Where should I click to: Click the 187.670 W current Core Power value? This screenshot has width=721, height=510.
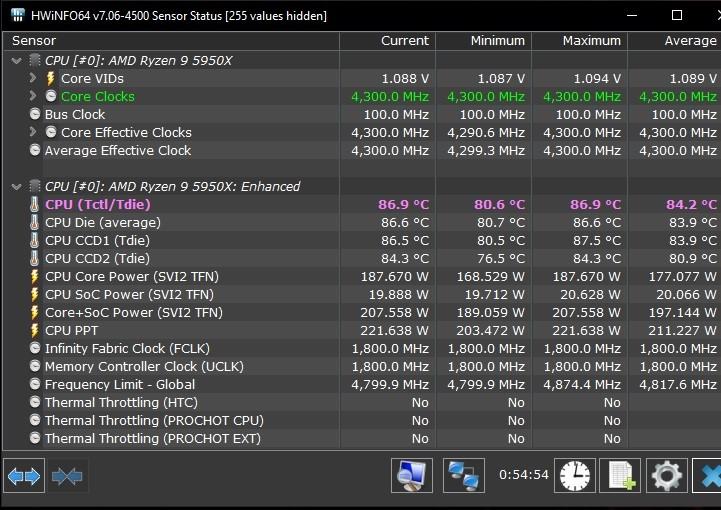tap(394, 277)
